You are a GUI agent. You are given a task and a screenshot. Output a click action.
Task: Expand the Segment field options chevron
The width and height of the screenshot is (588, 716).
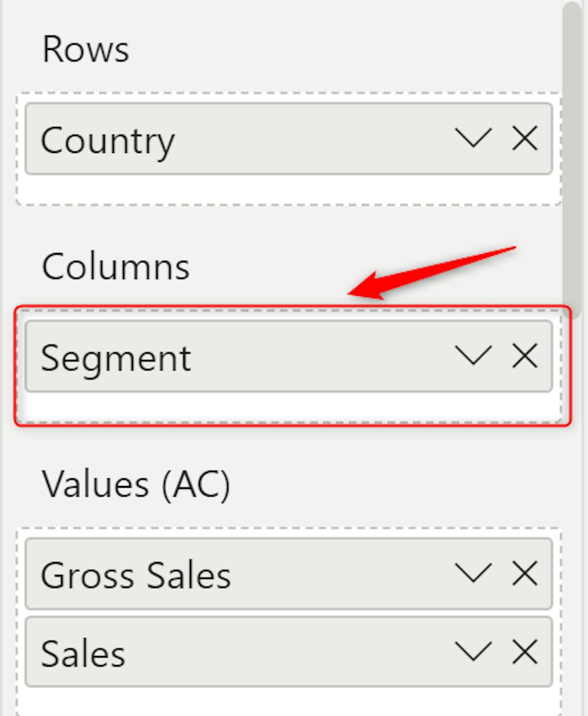(x=473, y=356)
